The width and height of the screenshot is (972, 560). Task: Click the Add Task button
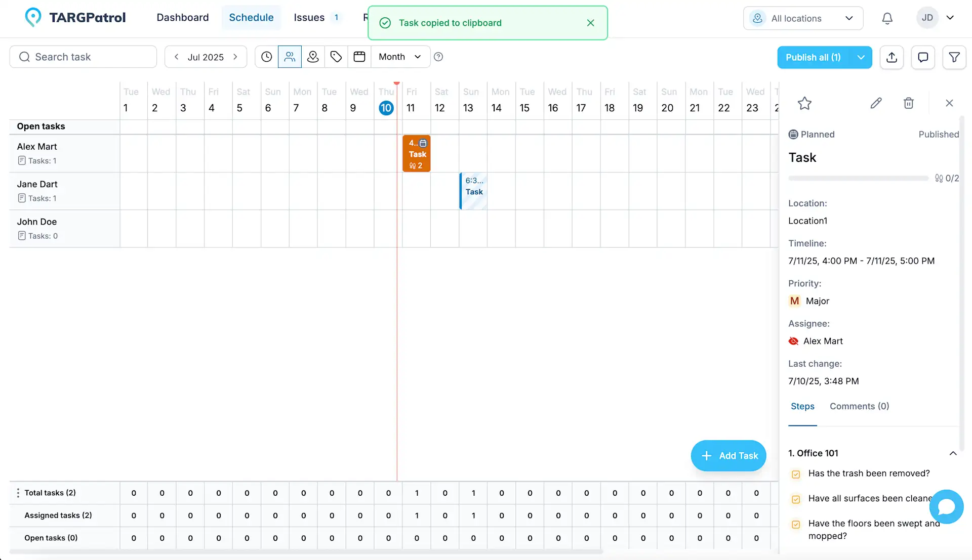tap(728, 455)
